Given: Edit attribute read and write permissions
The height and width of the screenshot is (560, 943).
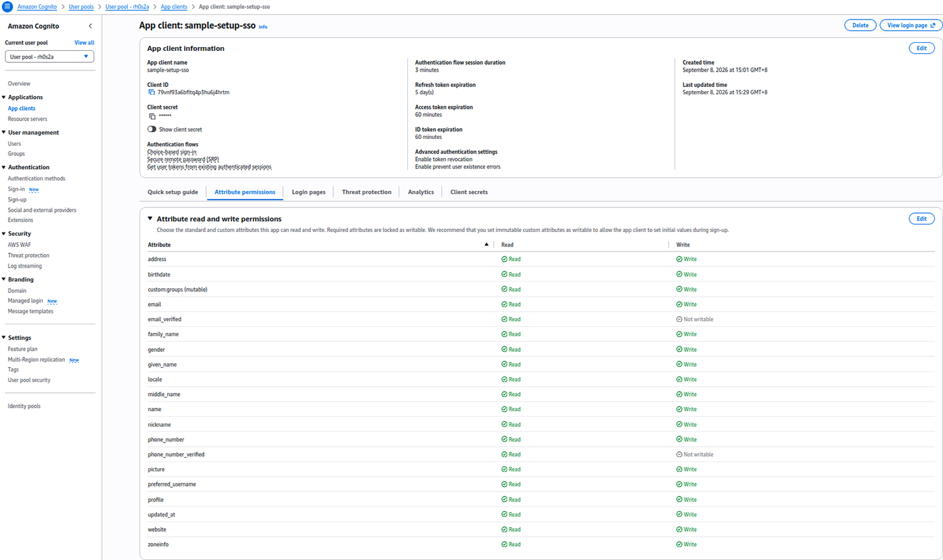Looking at the screenshot, I should [922, 219].
